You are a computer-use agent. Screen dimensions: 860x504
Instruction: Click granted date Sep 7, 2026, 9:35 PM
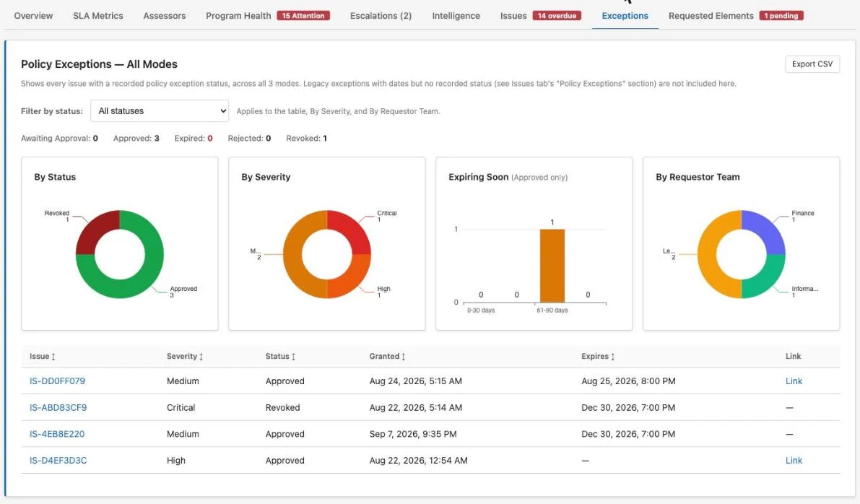413,434
